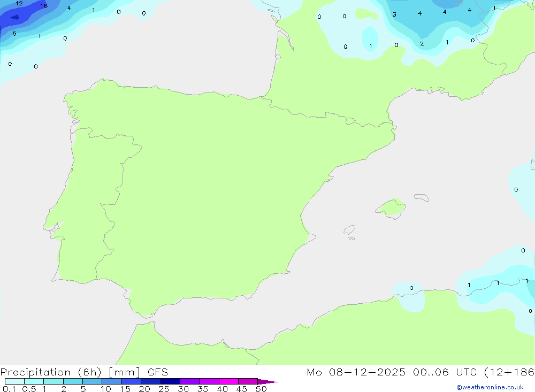Click the '(12+186' forecast offset text

(509, 372)
